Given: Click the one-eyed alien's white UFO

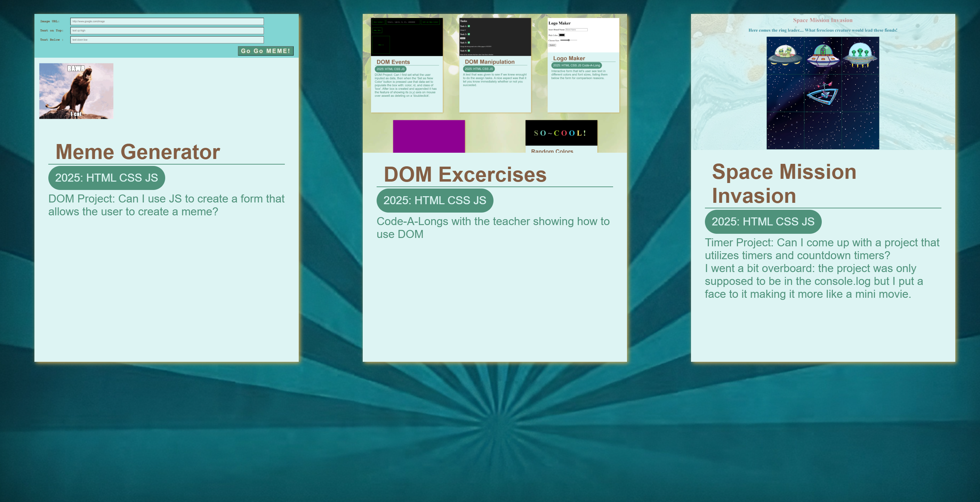Looking at the screenshot, I should coord(822,56).
